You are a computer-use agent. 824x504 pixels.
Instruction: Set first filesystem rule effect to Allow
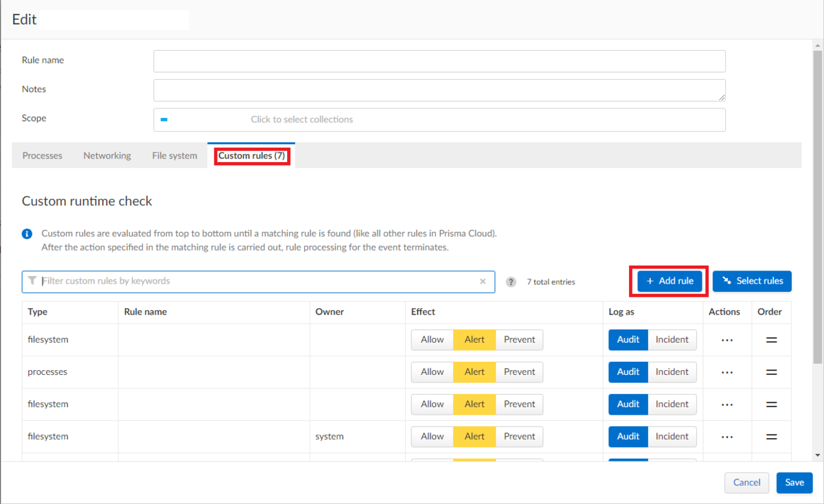point(433,340)
